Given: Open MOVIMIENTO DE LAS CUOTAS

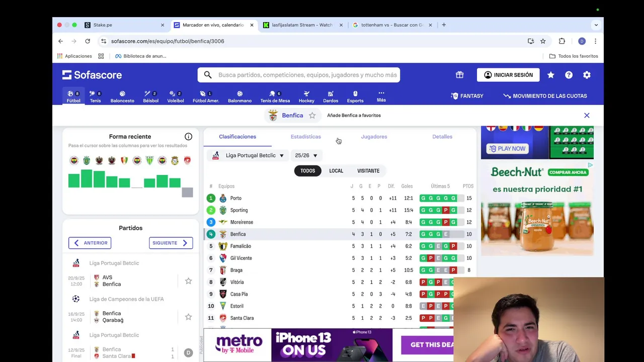Looking at the screenshot, I should (545, 96).
